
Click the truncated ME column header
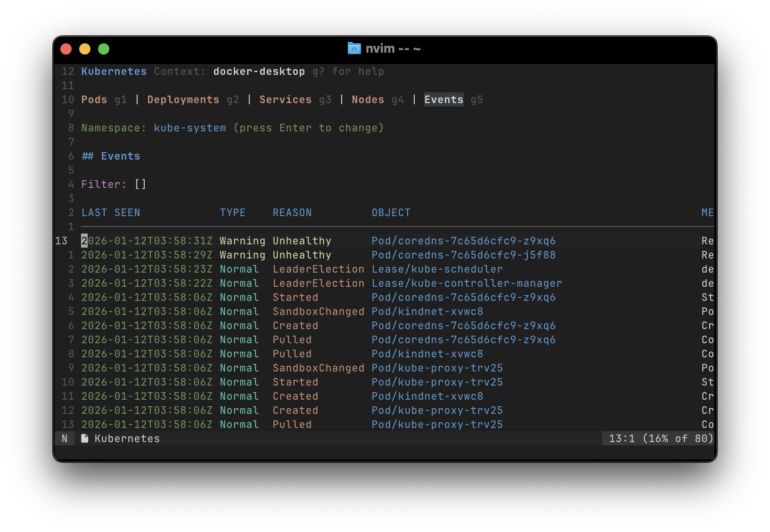point(707,213)
